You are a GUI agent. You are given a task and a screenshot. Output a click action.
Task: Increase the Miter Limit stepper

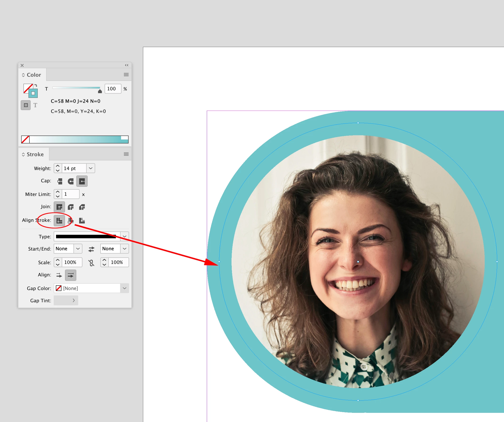(x=58, y=192)
